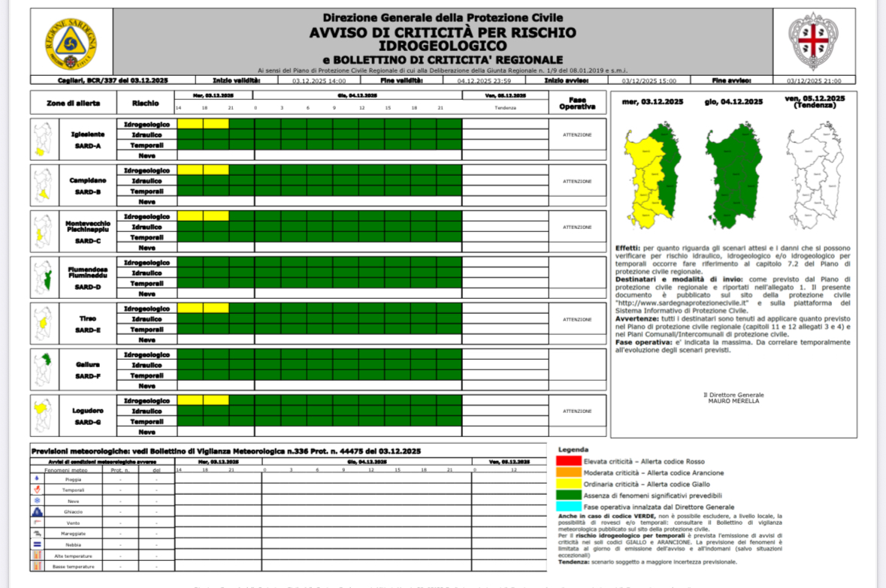Click the Pioggia raindrop icon

click(x=37, y=478)
